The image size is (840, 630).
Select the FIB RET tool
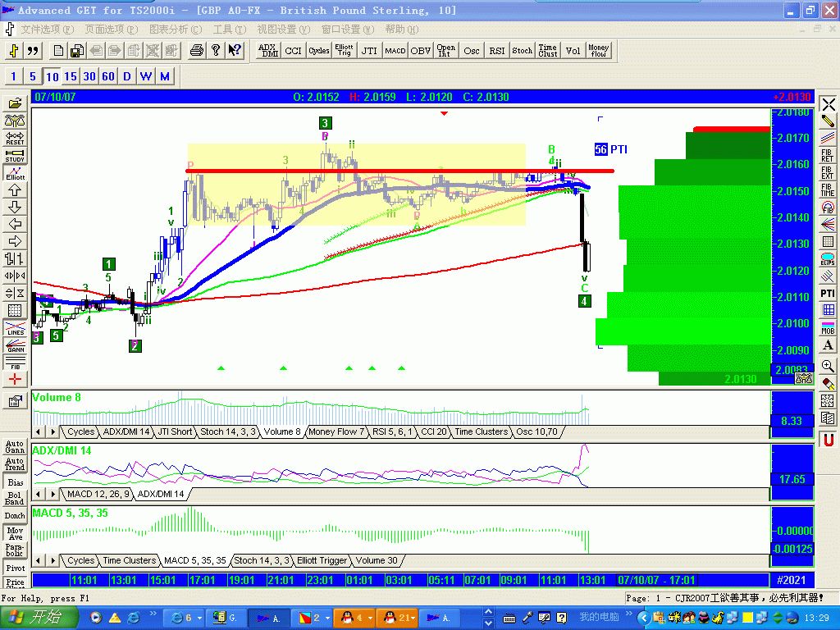click(x=828, y=155)
